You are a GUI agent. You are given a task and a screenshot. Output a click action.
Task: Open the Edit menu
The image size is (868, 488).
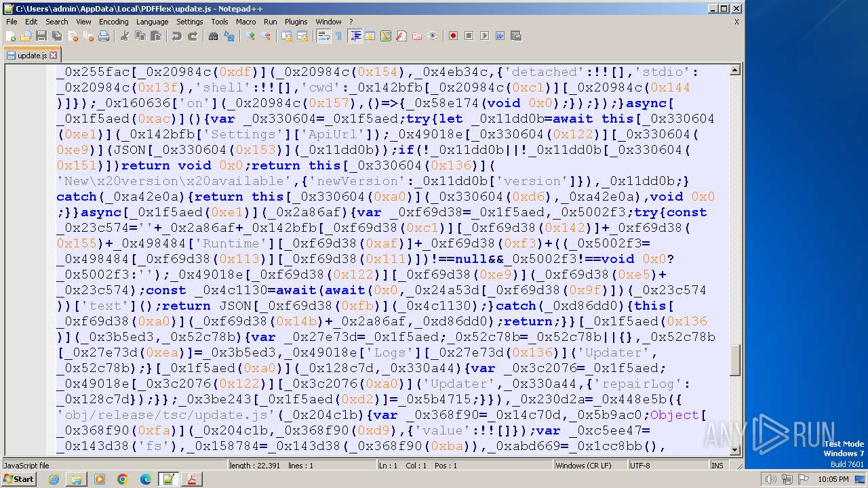coord(31,22)
